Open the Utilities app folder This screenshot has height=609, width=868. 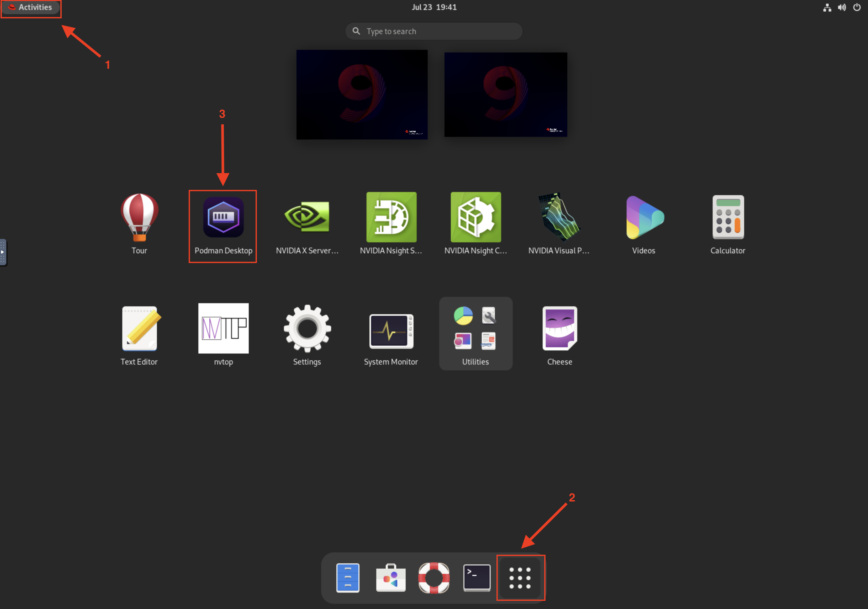point(475,334)
